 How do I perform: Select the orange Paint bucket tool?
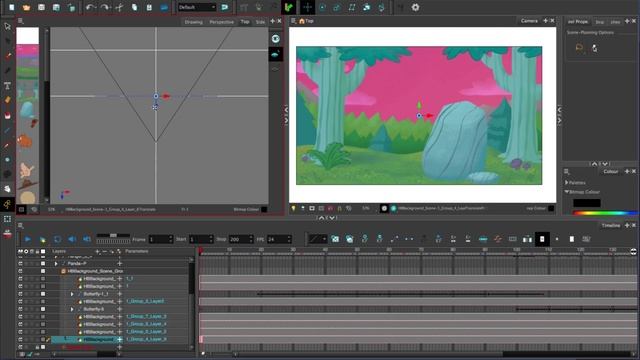point(7,100)
